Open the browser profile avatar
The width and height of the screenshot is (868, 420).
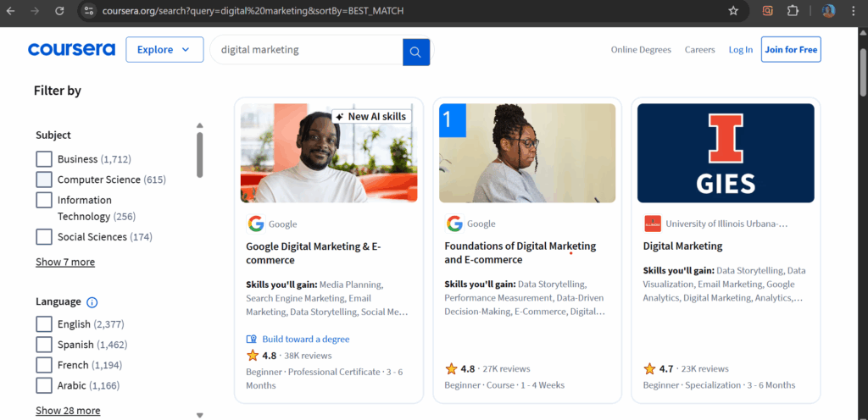[x=829, y=11]
